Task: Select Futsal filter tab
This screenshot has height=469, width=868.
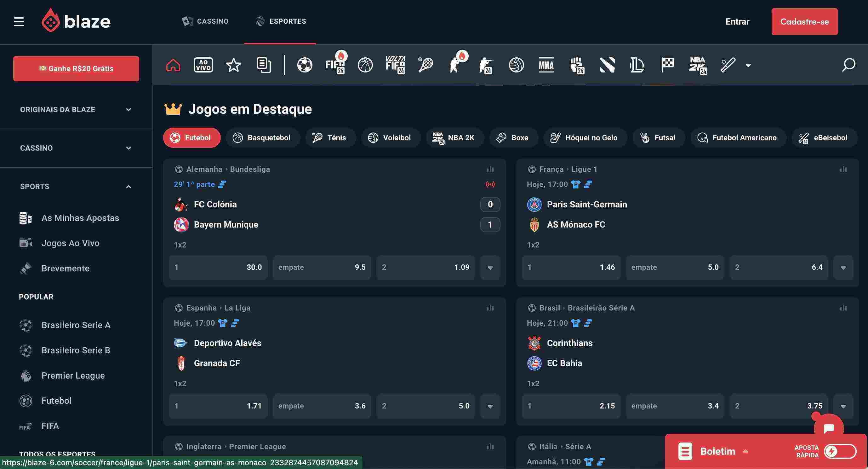Action: 659,137
